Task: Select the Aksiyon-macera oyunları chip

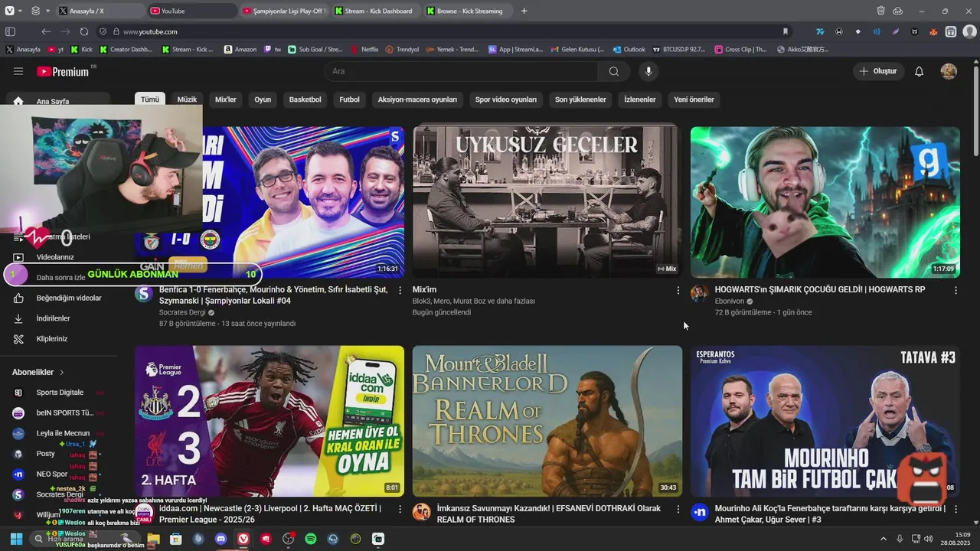Action: (417, 99)
